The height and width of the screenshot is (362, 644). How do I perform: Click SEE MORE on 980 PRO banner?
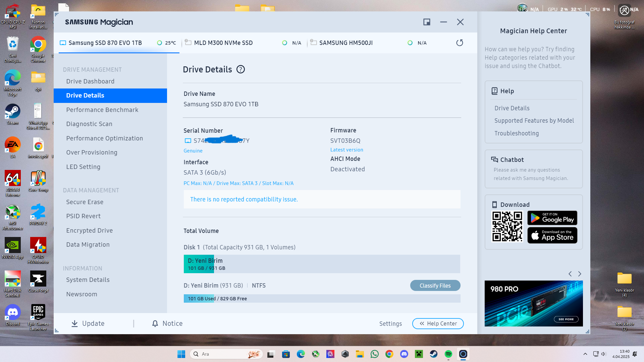(566, 319)
